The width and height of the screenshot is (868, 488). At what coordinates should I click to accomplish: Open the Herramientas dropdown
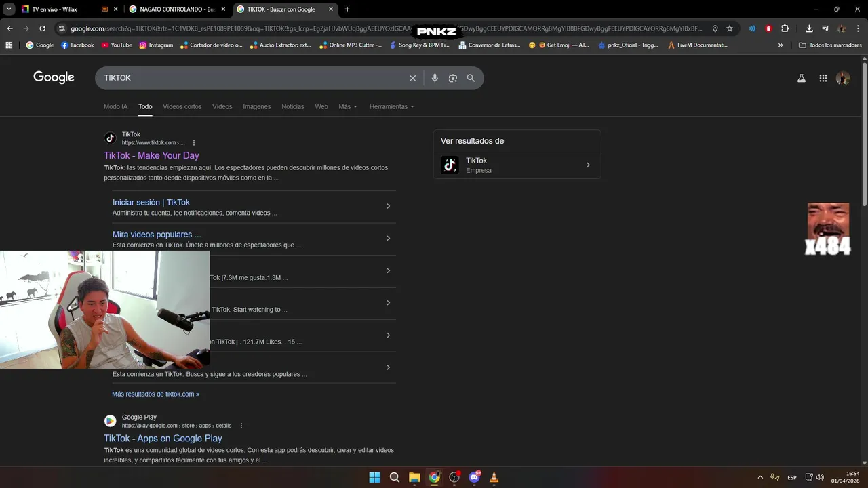coord(391,106)
